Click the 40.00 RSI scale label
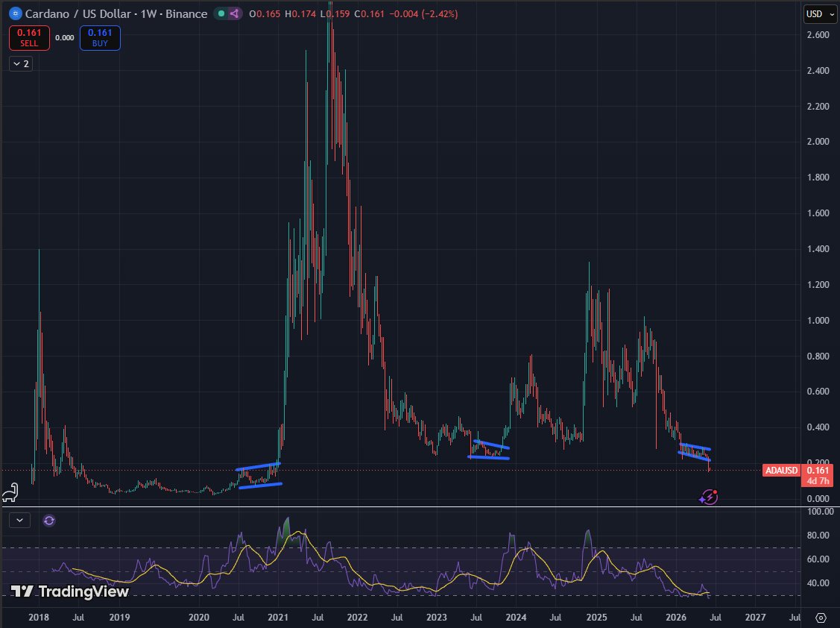Viewport: 840px width, 628px height. coord(818,583)
